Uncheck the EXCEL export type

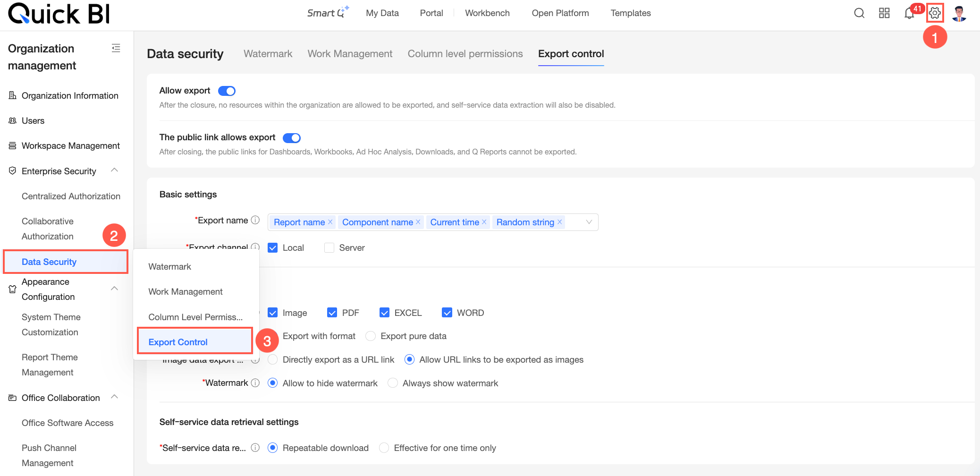[385, 313]
